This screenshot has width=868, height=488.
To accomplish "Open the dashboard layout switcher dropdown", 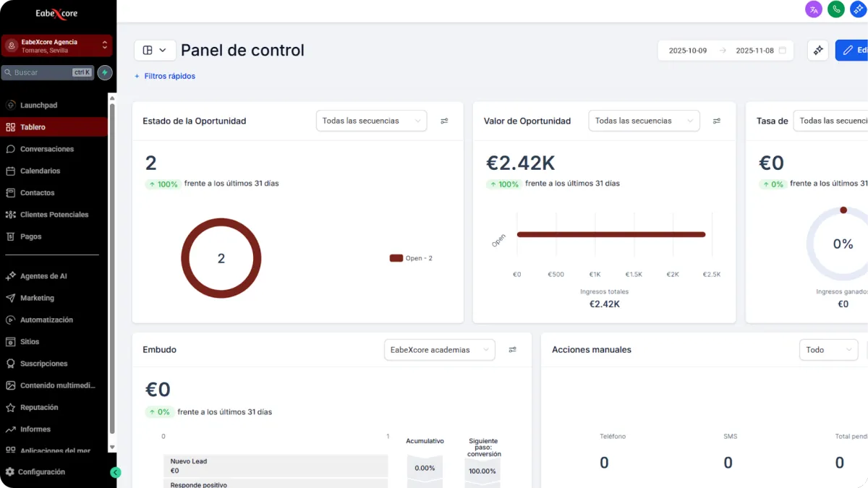I will [x=155, y=50].
